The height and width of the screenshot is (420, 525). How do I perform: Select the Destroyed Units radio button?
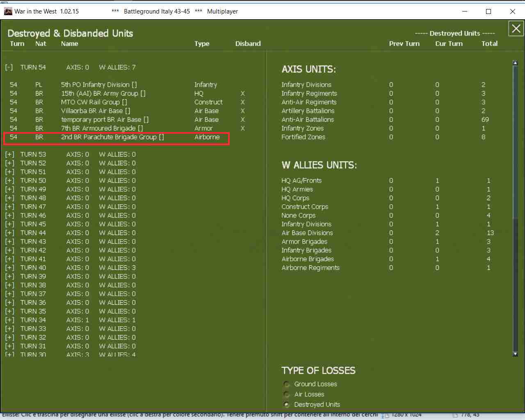pyautogui.click(x=287, y=405)
